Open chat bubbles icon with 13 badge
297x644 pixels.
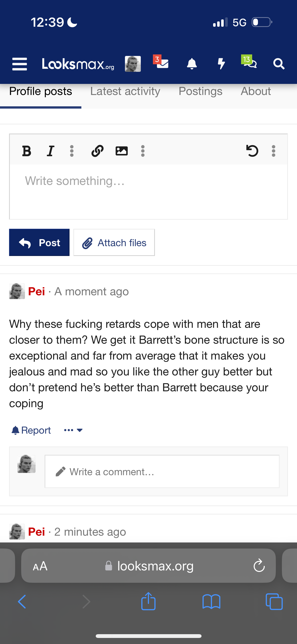pyautogui.click(x=249, y=62)
